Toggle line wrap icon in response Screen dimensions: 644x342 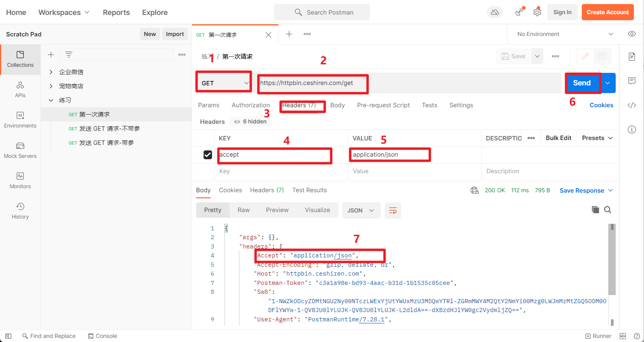[393, 210]
